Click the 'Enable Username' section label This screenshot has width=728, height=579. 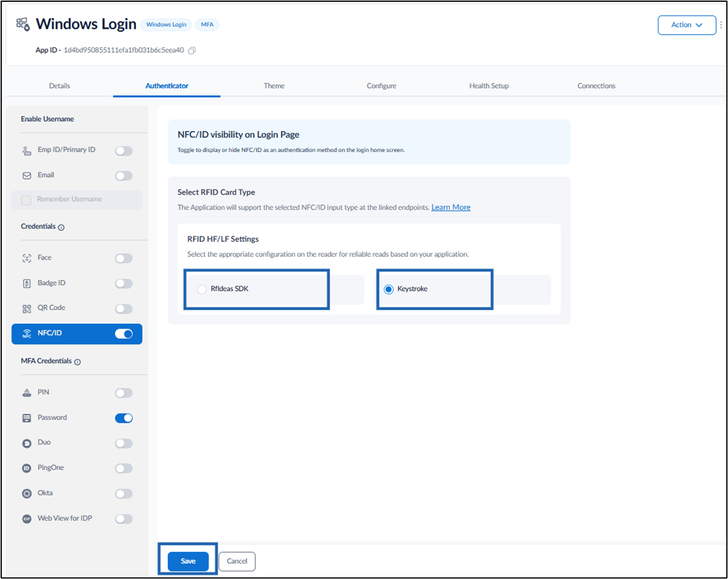(47, 119)
